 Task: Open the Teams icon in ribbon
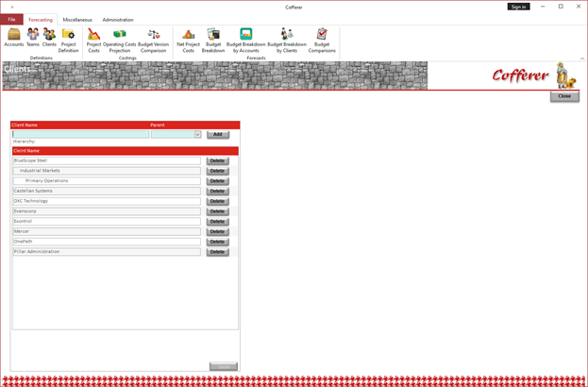pyautogui.click(x=33, y=38)
